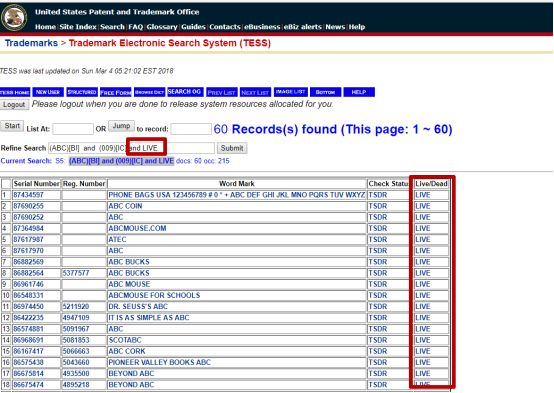
Task: Click the New User button
Action: [48, 92]
